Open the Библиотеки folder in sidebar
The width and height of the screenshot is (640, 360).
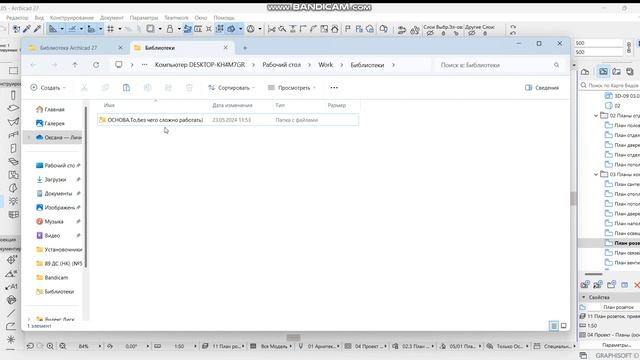(55, 292)
